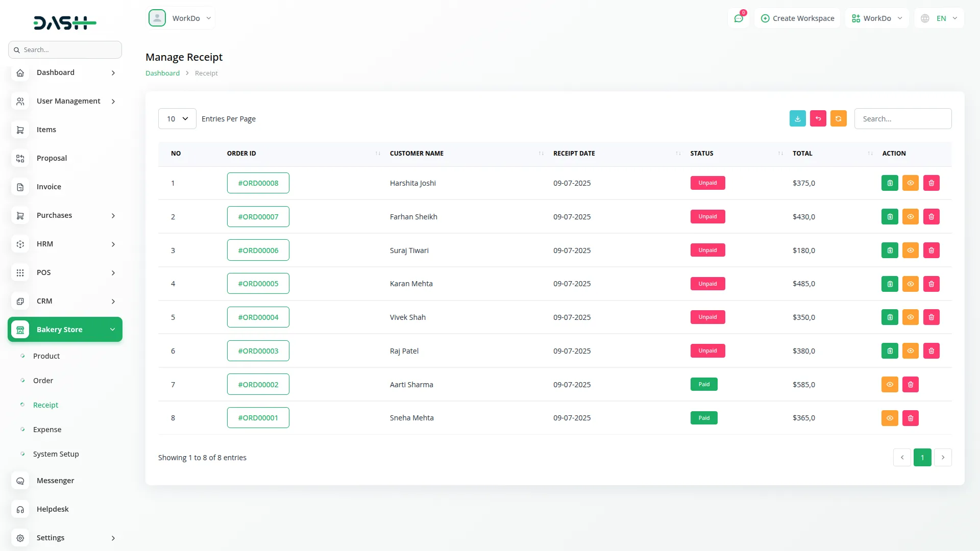Screen dimensions: 980x551
Task: Click green payment icon for Raj Patel
Action: [x=890, y=351]
